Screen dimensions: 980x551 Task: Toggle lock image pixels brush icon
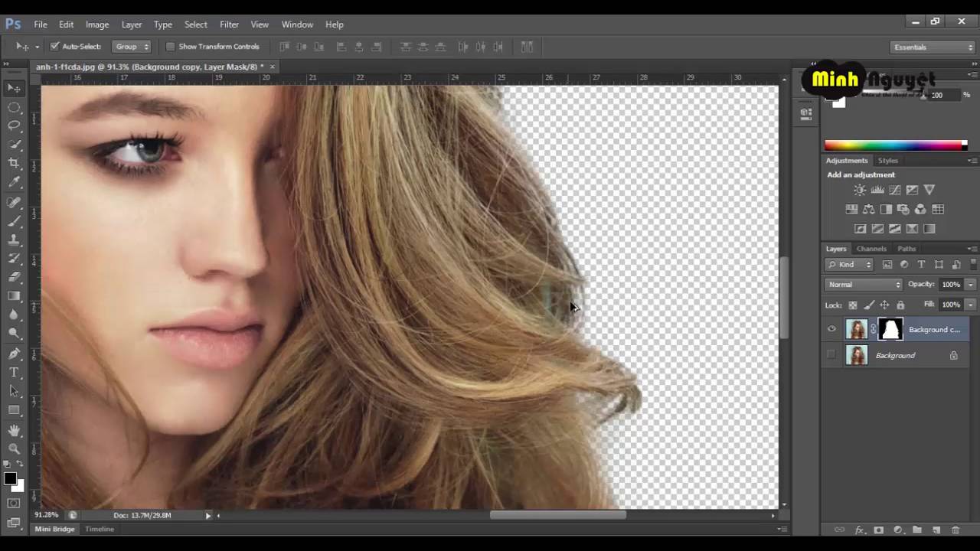[x=868, y=305]
